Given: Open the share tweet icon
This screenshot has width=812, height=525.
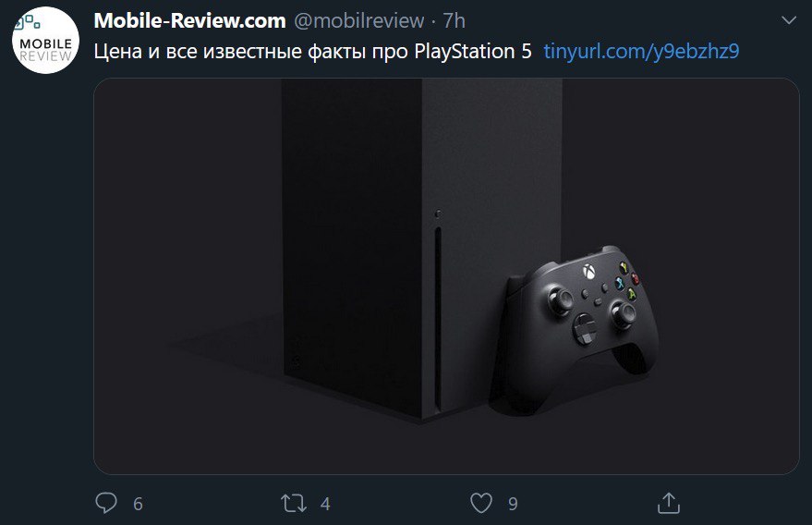Looking at the screenshot, I should 669,503.
